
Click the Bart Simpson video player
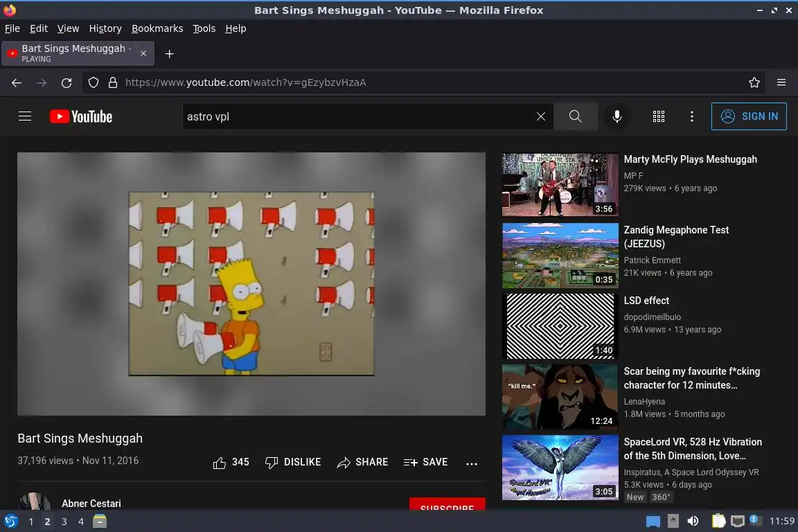point(251,283)
